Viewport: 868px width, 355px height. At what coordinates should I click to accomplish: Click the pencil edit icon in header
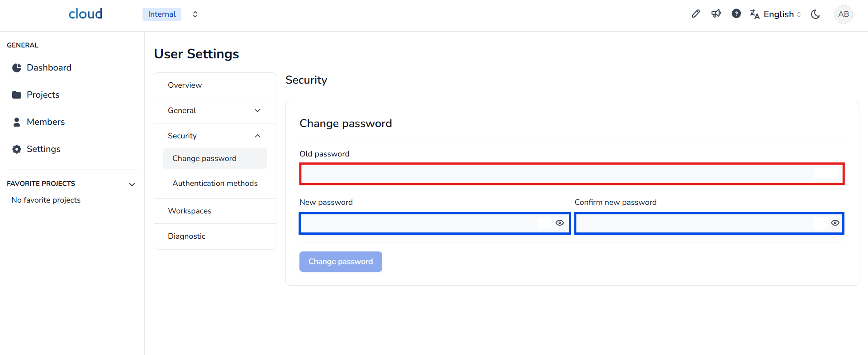tap(696, 14)
